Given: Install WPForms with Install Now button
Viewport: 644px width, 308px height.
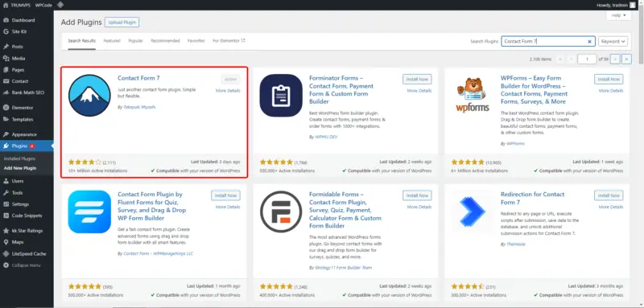Looking at the screenshot, I should 609,79.
